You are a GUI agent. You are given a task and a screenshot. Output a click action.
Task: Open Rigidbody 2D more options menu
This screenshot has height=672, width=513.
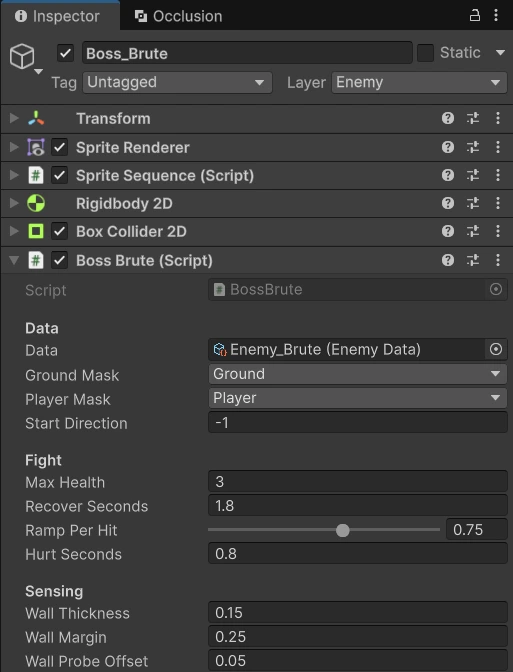pyautogui.click(x=498, y=203)
